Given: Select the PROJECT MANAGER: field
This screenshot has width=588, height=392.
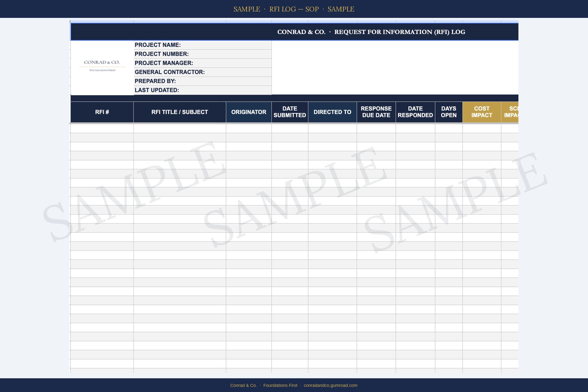Looking at the screenshot, I should point(203,63).
